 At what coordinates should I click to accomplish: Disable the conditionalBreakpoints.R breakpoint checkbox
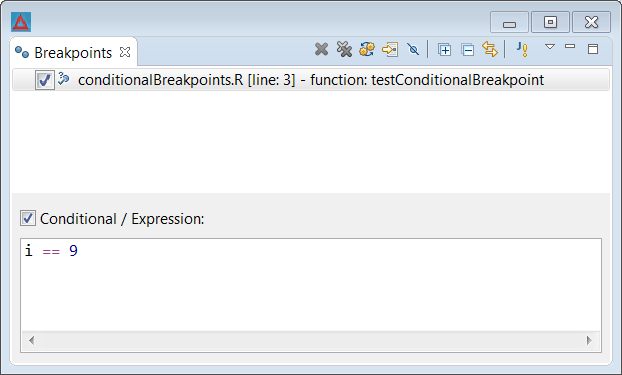click(44, 80)
